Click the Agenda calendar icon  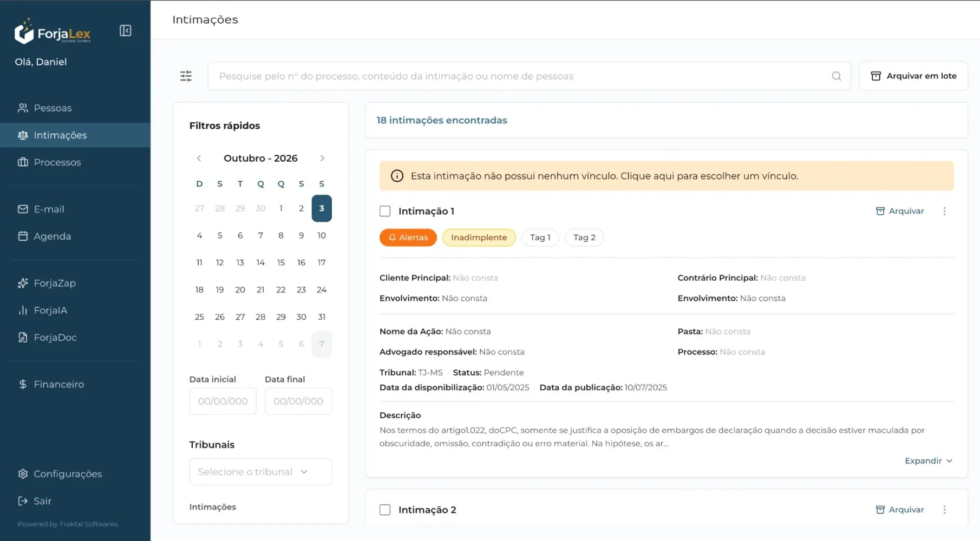tap(23, 236)
